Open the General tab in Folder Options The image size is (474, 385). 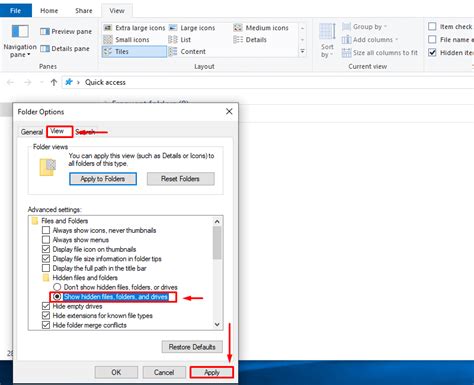(32, 132)
